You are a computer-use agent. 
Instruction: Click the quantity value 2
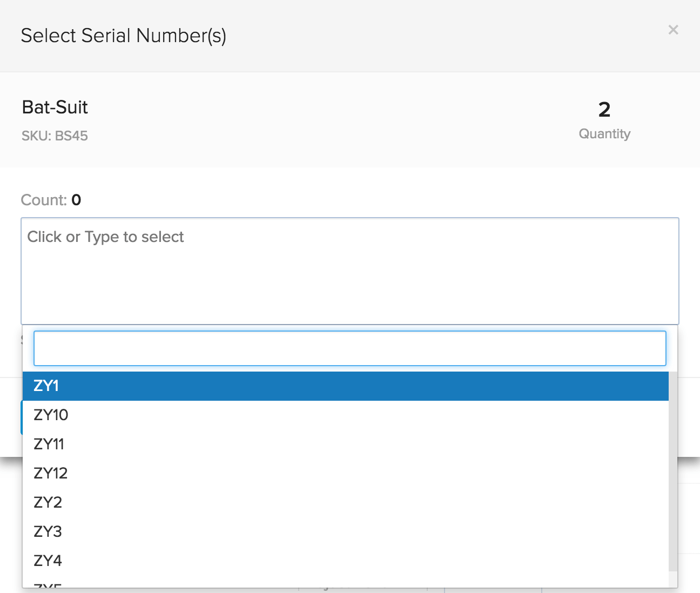tap(604, 110)
